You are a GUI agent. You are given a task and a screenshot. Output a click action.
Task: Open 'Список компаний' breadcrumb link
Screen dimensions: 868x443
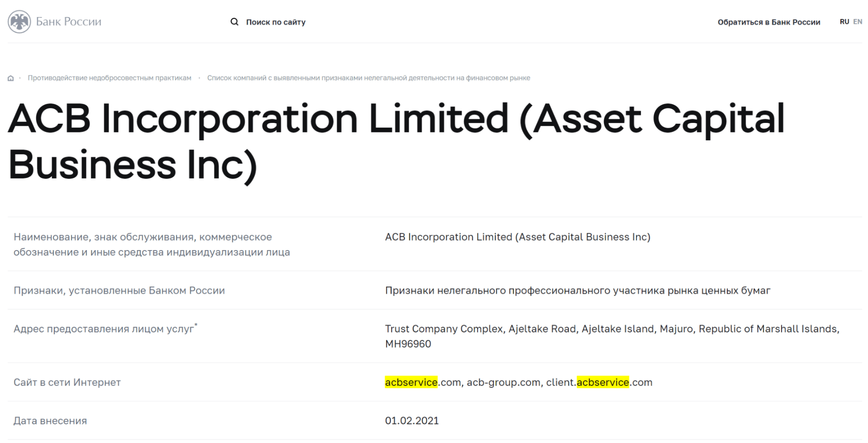(368, 78)
